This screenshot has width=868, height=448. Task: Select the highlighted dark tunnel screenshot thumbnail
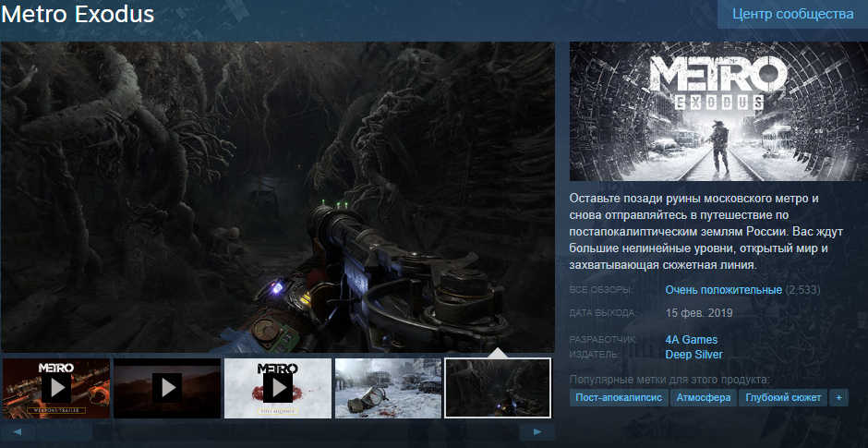coord(498,388)
